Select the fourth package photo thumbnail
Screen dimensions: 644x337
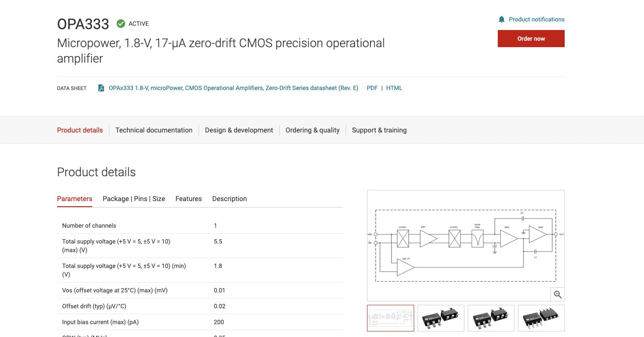point(541,318)
